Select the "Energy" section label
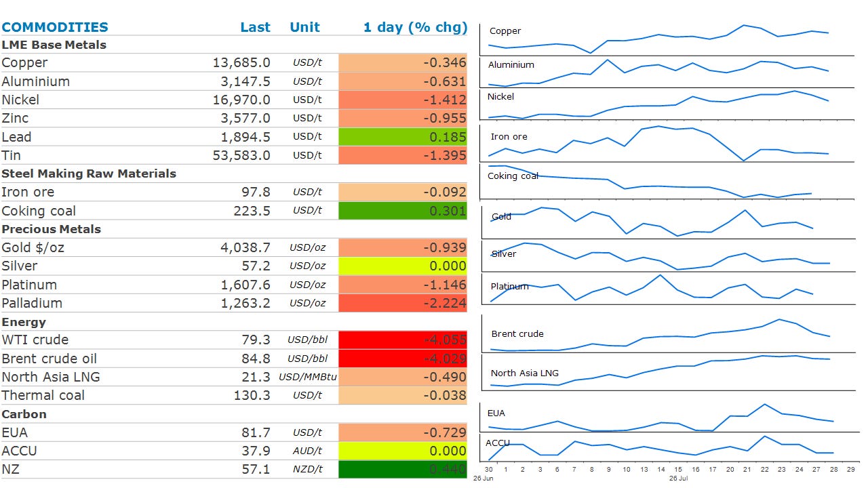This screenshot has width=868, height=488. [24, 322]
